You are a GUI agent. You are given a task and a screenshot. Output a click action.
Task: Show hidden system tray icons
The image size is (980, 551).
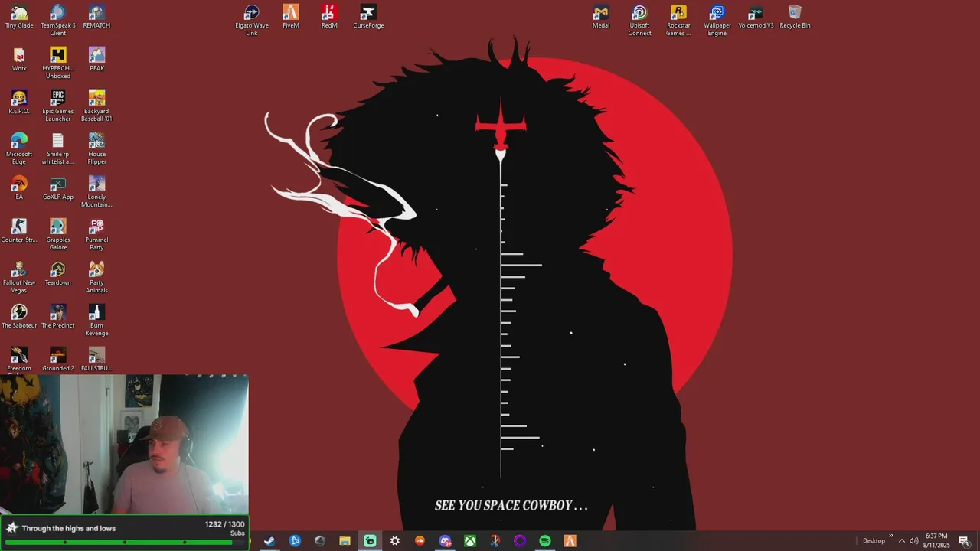click(x=902, y=541)
